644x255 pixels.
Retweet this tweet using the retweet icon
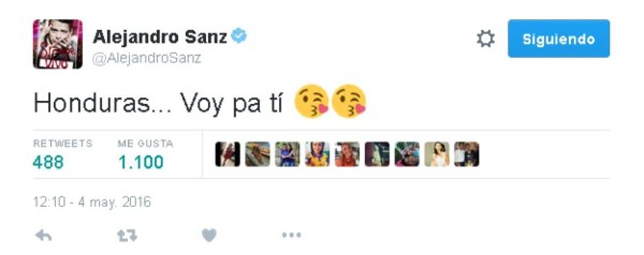coord(127,235)
